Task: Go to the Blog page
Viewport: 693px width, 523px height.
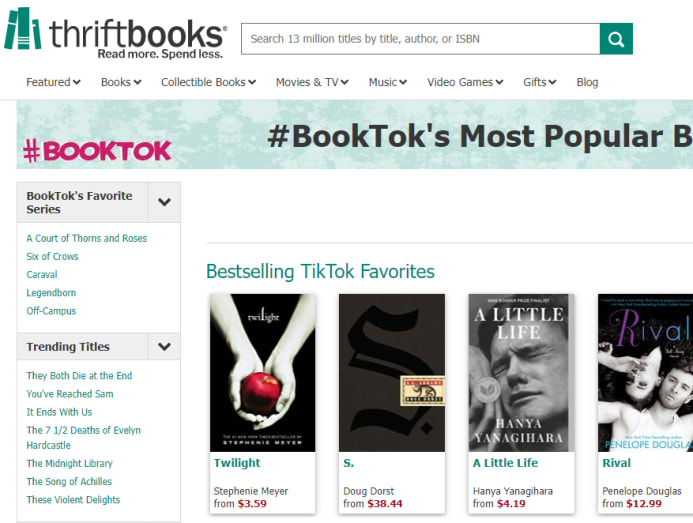Action: (x=587, y=82)
